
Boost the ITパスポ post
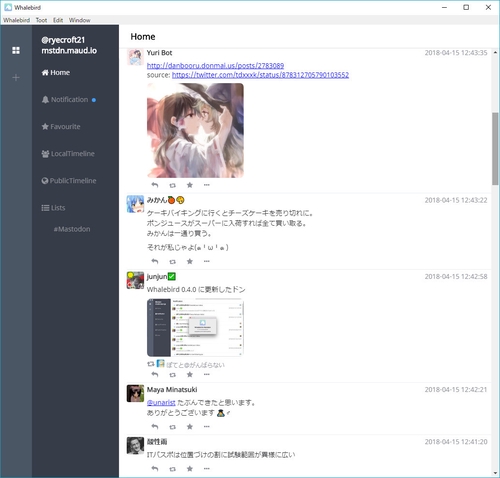[x=172, y=469]
